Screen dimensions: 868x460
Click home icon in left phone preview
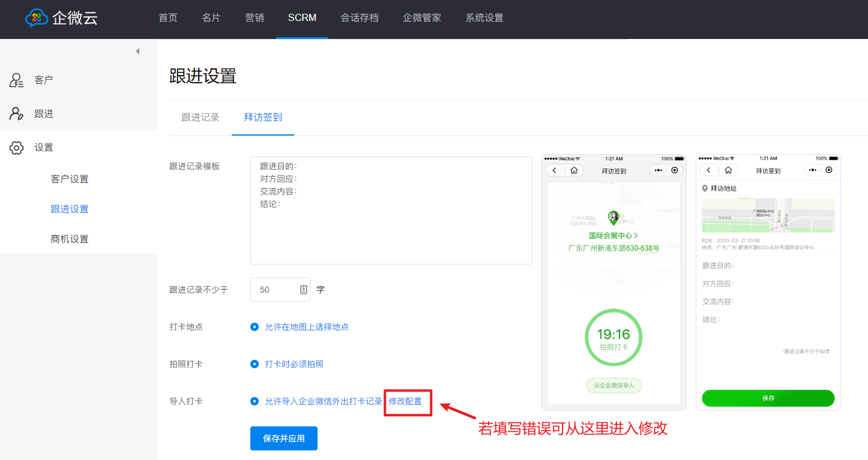(x=574, y=170)
